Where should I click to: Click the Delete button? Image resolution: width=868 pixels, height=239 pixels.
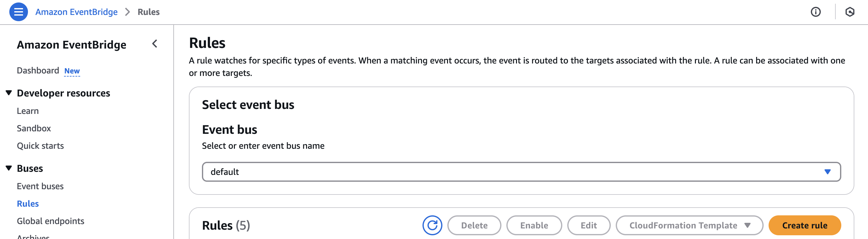pos(474,225)
